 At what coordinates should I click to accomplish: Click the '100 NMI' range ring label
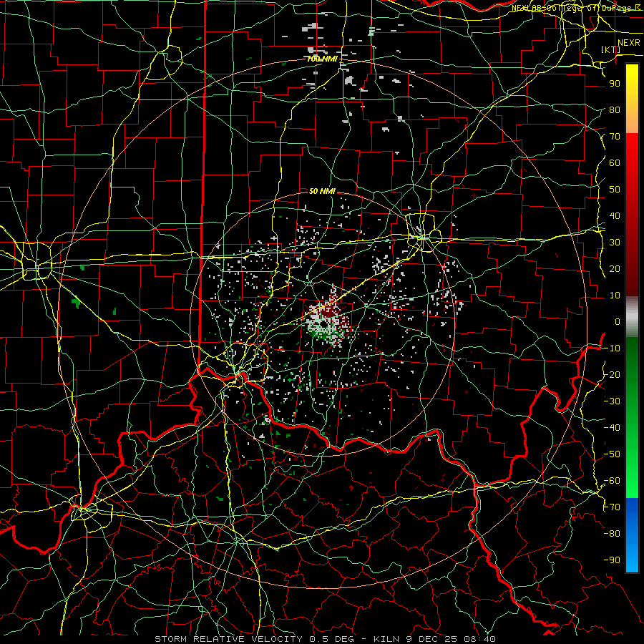pyautogui.click(x=323, y=59)
